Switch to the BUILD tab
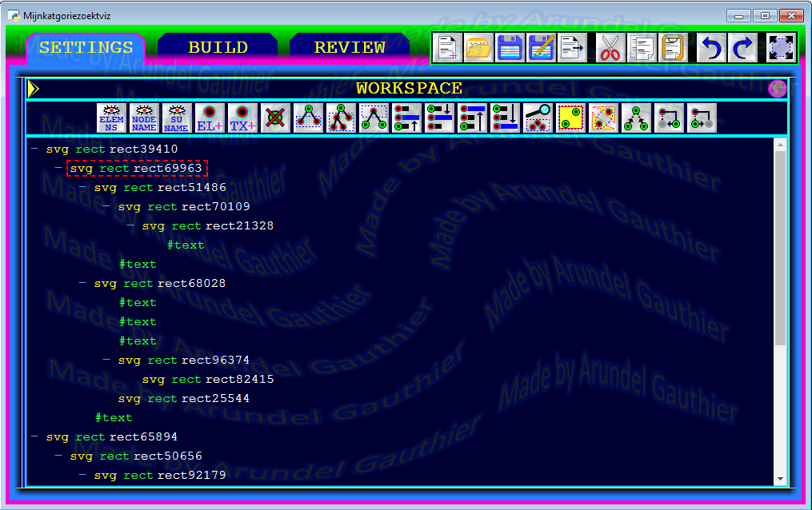The height and width of the screenshot is (510, 812). coord(218,48)
